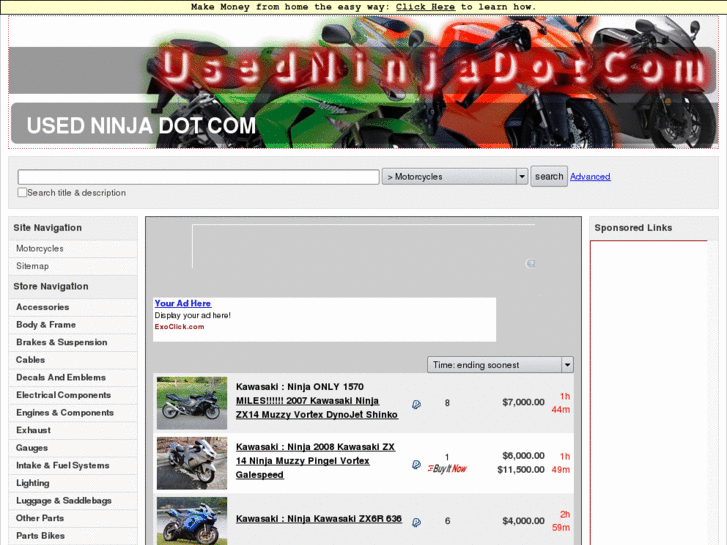Select the Decals And Emblems category
The width and height of the screenshot is (727, 545).
pos(61,378)
